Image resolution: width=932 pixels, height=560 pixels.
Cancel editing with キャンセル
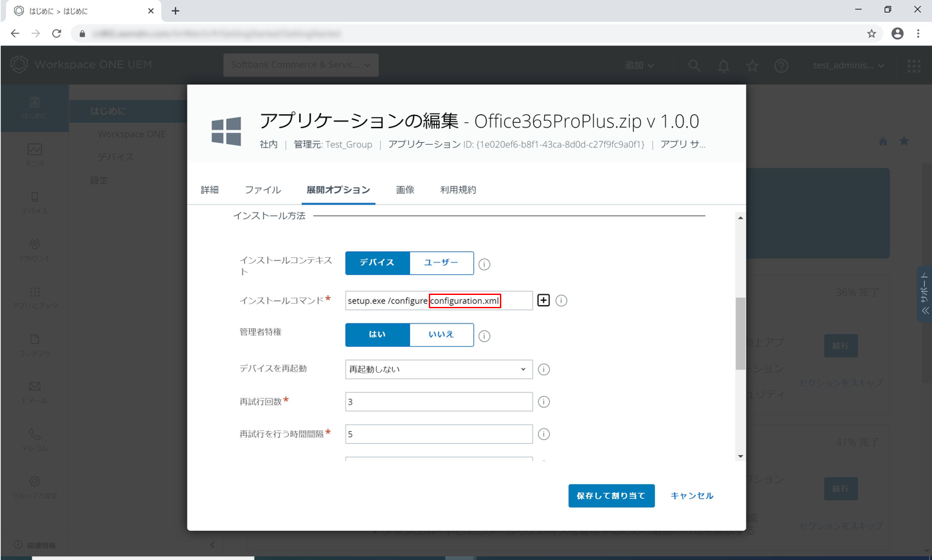pyautogui.click(x=691, y=496)
